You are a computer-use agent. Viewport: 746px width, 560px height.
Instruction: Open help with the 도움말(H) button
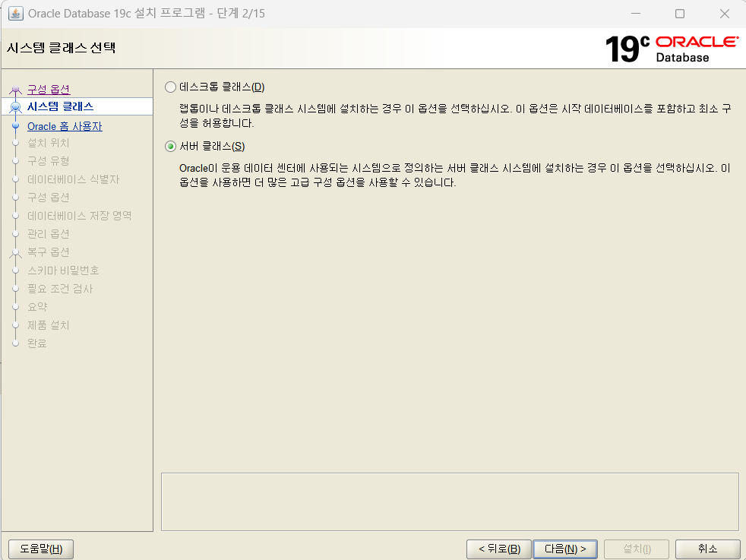tap(41, 549)
